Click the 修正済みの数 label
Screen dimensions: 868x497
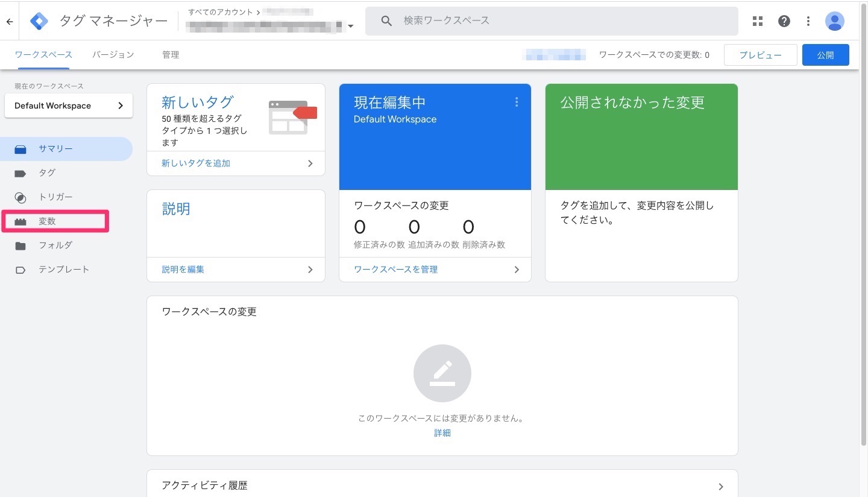(379, 245)
